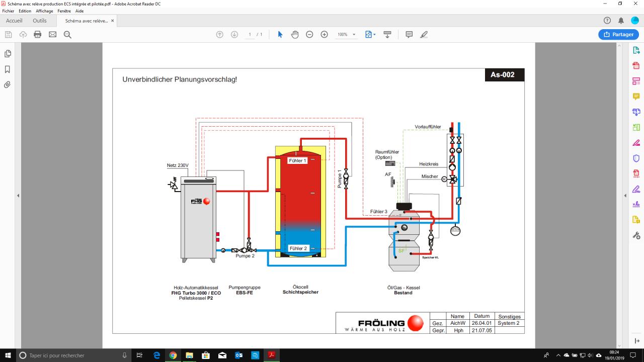
Task: Open the Edition menu
Action: click(x=25, y=11)
